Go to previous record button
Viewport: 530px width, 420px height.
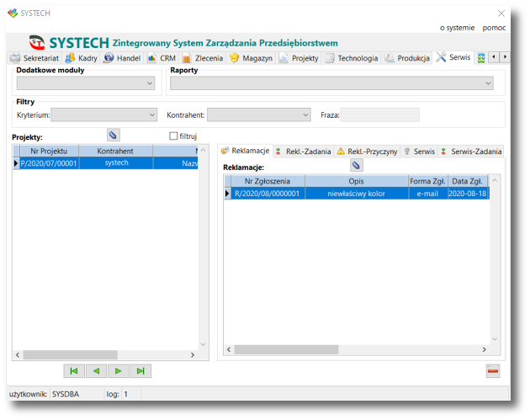click(x=97, y=371)
